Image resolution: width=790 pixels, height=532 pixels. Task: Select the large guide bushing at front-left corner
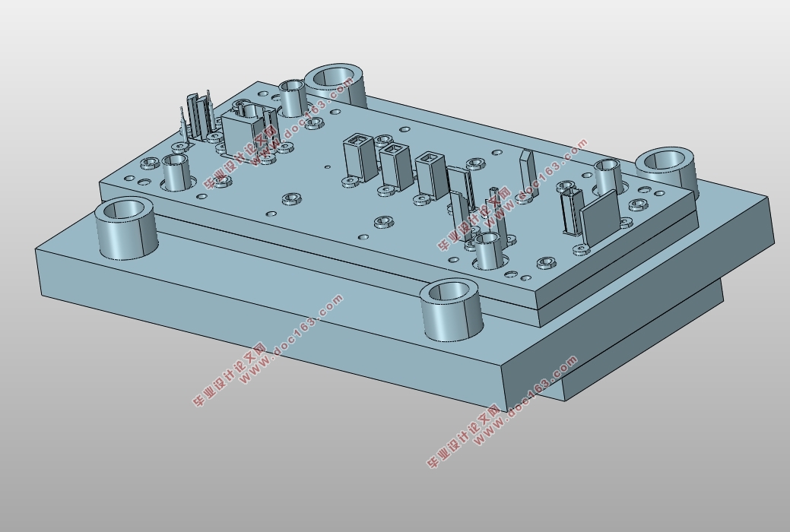(125, 229)
